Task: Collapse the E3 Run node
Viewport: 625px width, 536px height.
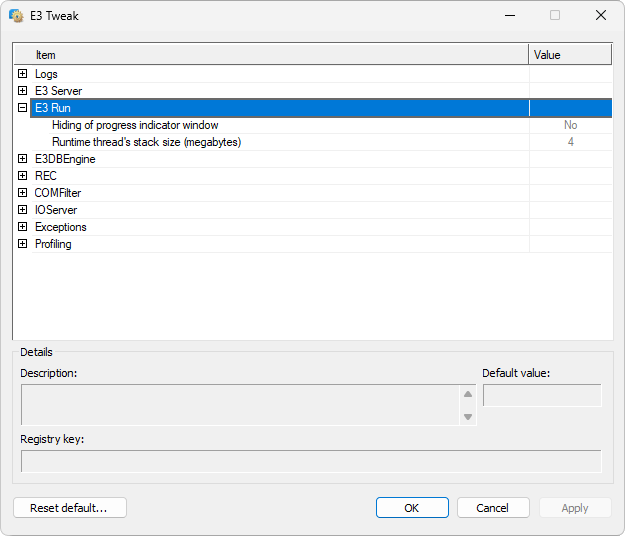Action: (22, 108)
